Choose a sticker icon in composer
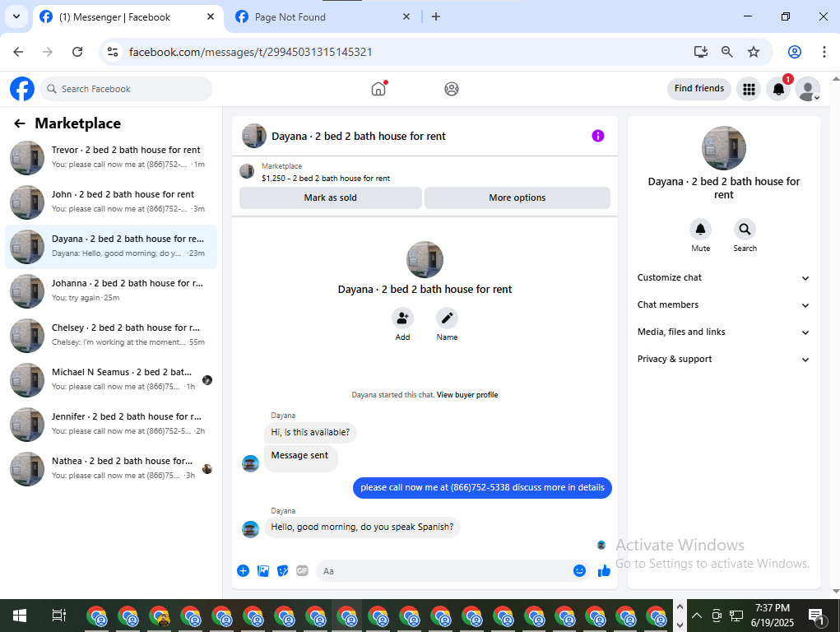The height and width of the screenshot is (632, 840). (283, 571)
